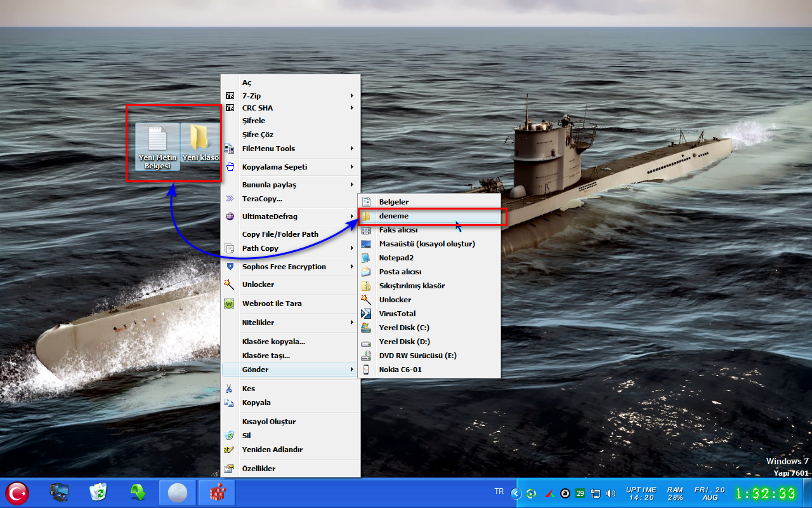Click the red cubes taskbar button
The height and width of the screenshot is (508, 812).
click(x=217, y=493)
